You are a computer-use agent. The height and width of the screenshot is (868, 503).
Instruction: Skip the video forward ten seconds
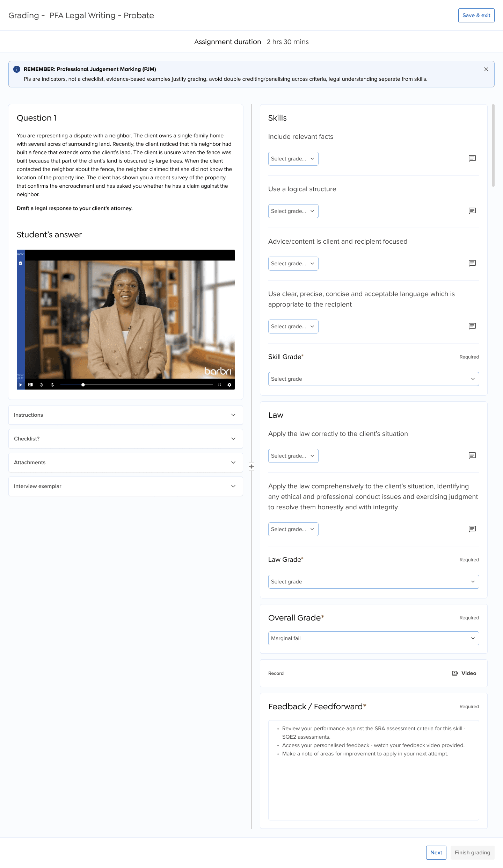[x=52, y=385]
